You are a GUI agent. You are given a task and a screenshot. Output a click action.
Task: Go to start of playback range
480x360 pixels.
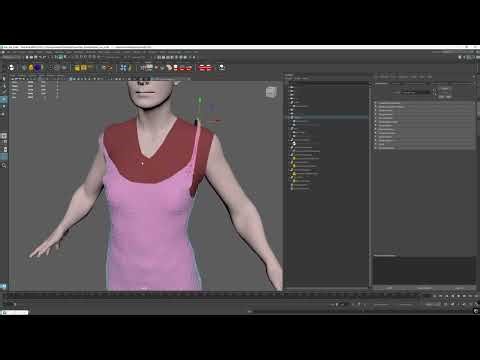click(x=435, y=296)
